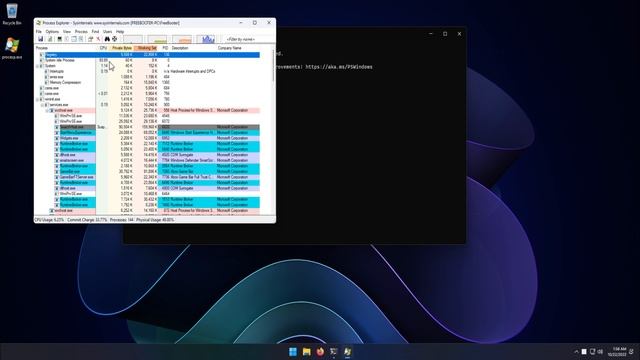Click the red Kill Process toolbar icon
640x360 pixels.
coord(98,39)
